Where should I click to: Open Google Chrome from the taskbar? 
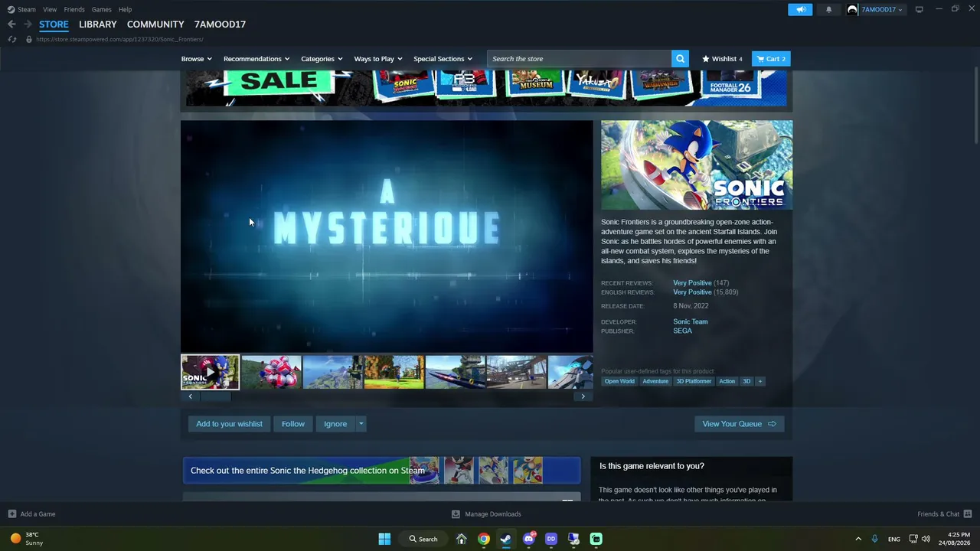pos(484,539)
